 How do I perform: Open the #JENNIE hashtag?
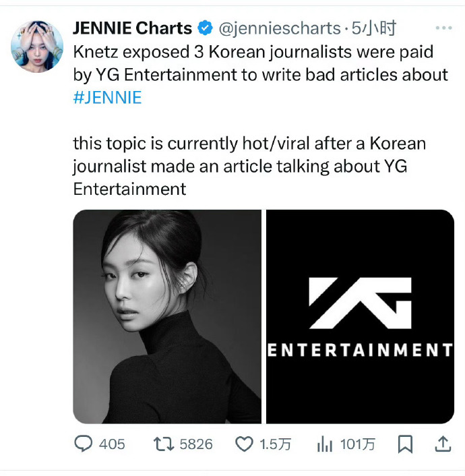coord(107,98)
